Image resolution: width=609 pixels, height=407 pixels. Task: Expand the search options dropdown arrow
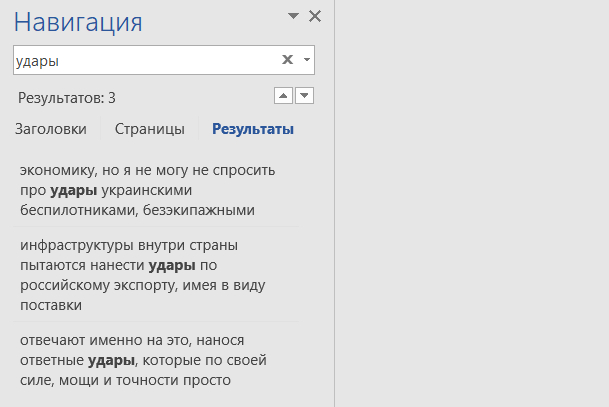[x=307, y=60]
